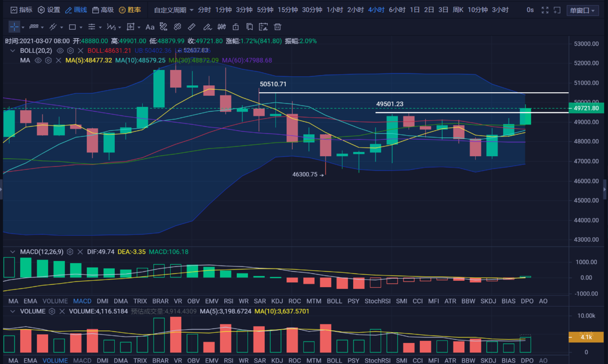Click the text annotation Aa tool
Viewport: 608px width, 364px height.
click(150, 27)
